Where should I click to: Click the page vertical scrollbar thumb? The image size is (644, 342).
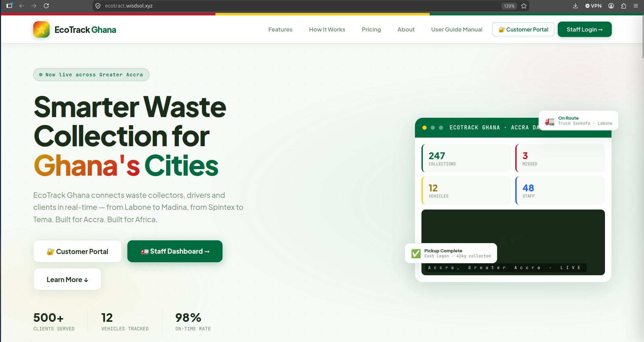click(x=643, y=36)
